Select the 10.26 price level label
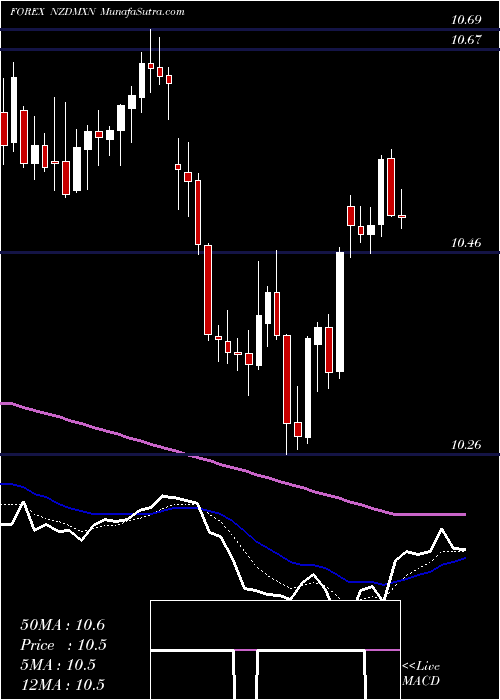Image resolution: width=500 pixels, height=700 pixels. pyautogui.click(x=466, y=445)
